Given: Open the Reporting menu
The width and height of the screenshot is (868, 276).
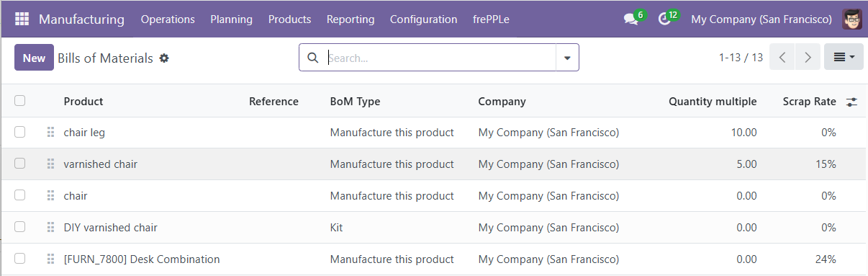Looking at the screenshot, I should point(351,19).
